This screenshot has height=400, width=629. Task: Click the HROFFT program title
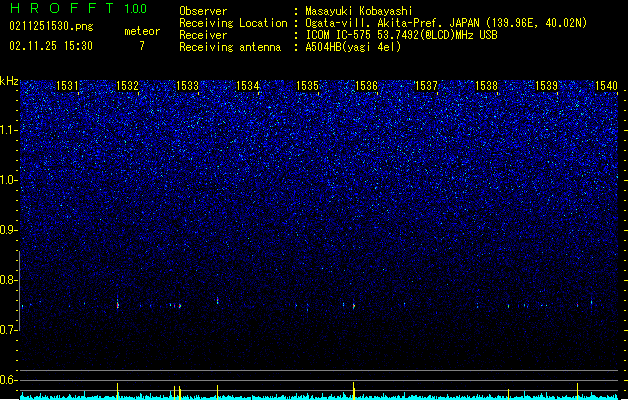pos(62,8)
